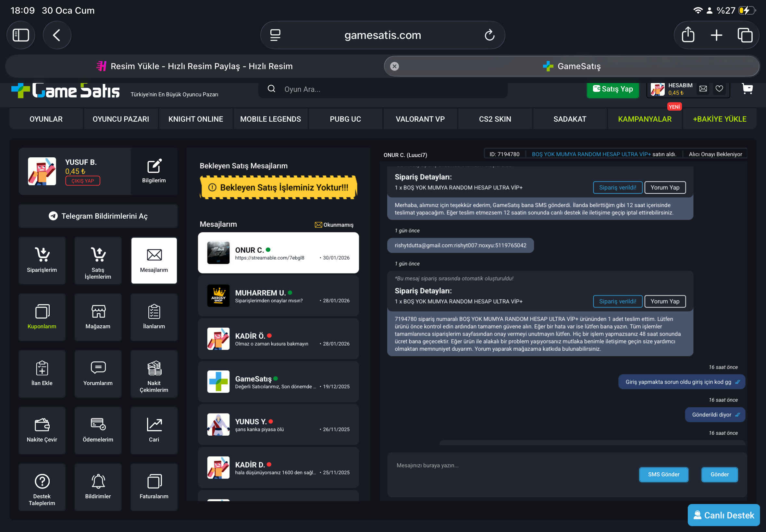
Task: Open favorites heart icon in header
Action: pos(719,89)
